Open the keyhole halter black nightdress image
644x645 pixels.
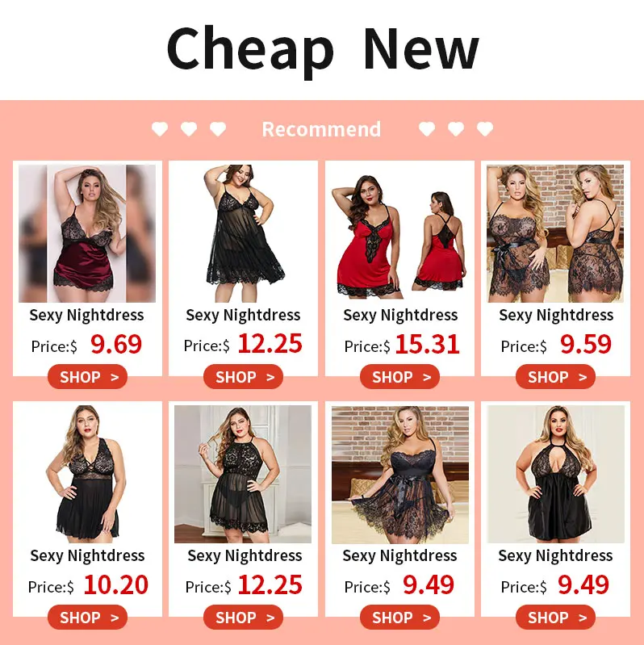[x=555, y=475]
